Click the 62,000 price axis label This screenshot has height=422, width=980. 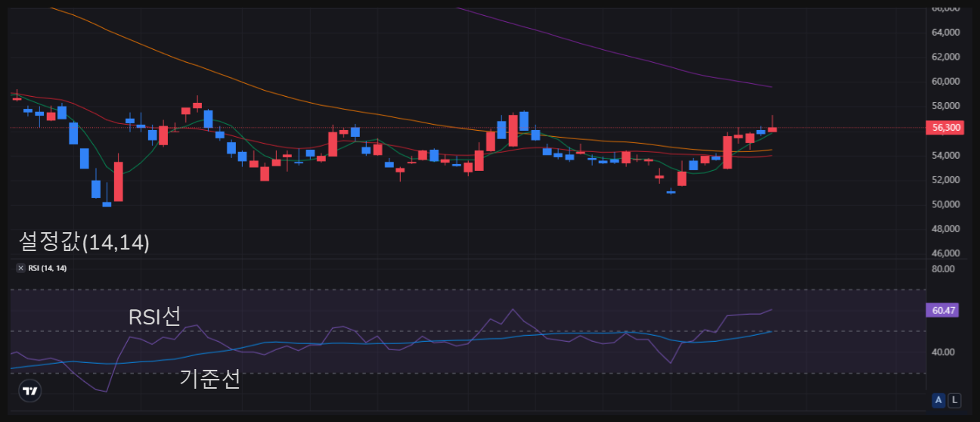[946, 57]
